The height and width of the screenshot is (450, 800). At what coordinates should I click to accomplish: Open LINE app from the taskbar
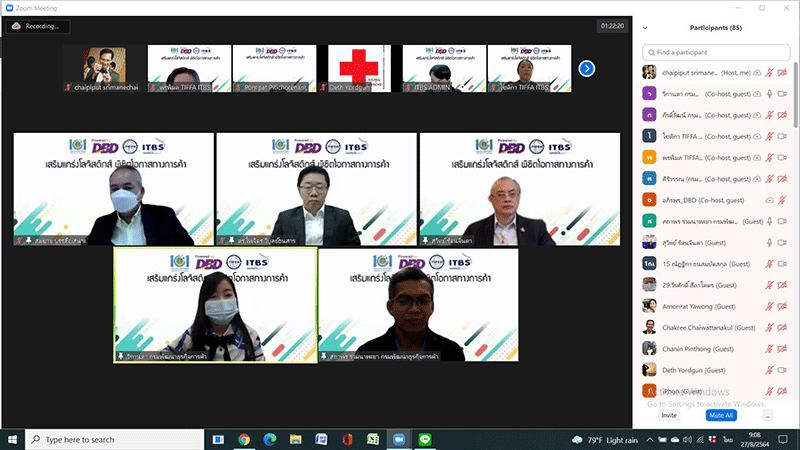(x=423, y=439)
